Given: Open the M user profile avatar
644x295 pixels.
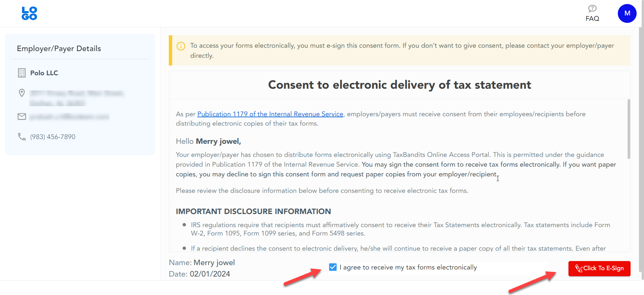Looking at the screenshot, I should click(x=627, y=13).
